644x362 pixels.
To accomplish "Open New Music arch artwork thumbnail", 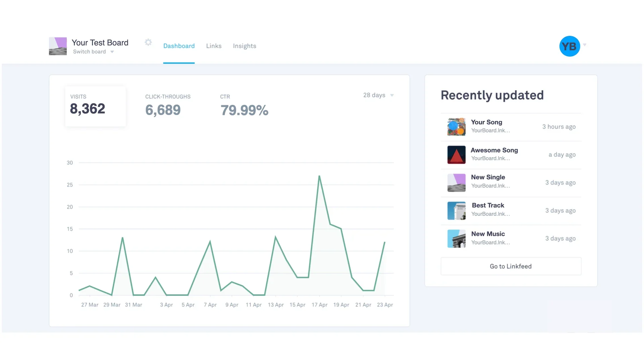I will point(456,239).
